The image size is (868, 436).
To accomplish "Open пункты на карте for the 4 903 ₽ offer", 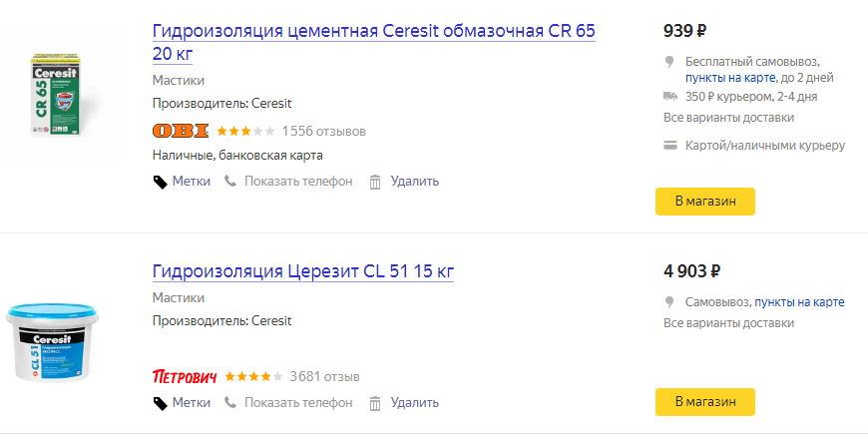I will tap(799, 302).
